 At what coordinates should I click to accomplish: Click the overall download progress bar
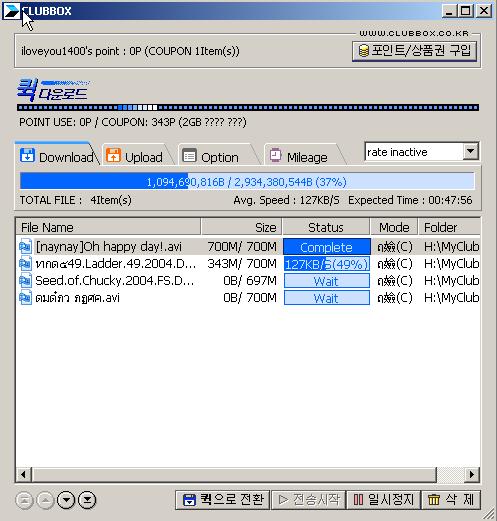click(247, 182)
